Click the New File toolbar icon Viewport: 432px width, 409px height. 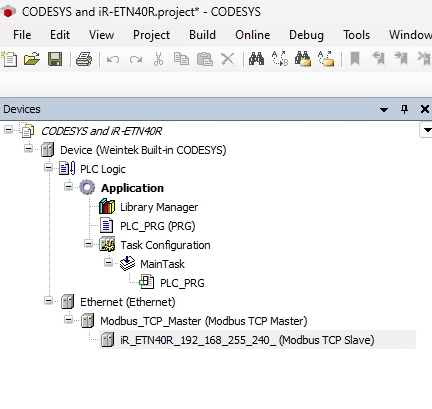(9, 59)
